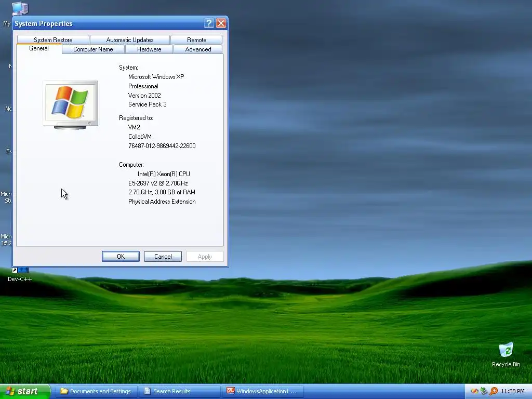The image size is (532, 399).
Task: Click the 'VM2' registered user text
Action: click(134, 127)
